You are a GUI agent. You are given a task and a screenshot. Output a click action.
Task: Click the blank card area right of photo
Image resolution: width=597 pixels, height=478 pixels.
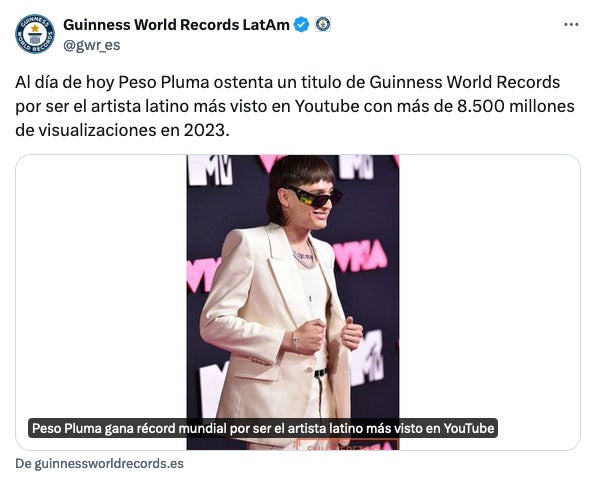[489, 286]
